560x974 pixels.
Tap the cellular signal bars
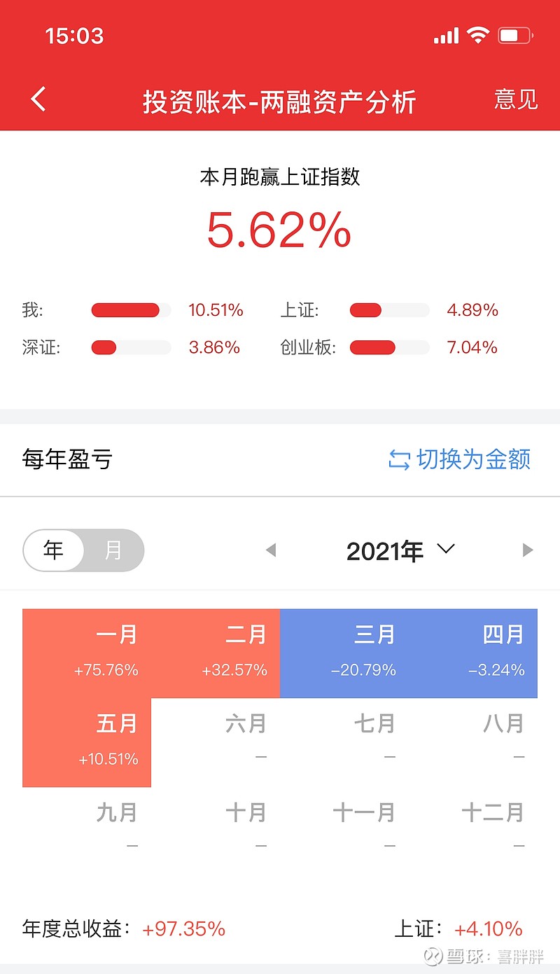(446, 35)
